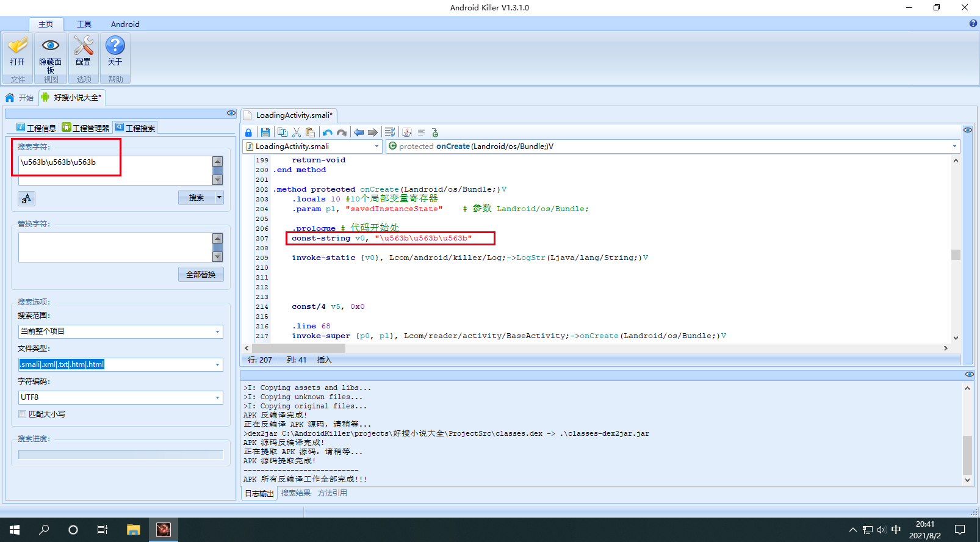The image size is (980, 542).
Task: Click the 中 input method indicator
Action: (x=896, y=530)
